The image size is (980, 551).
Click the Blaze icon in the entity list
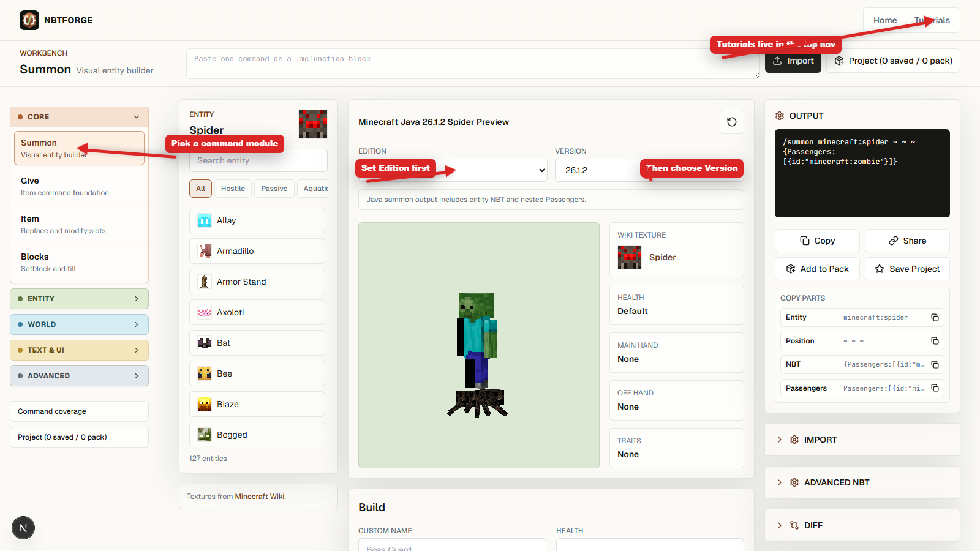(x=205, y=404)
